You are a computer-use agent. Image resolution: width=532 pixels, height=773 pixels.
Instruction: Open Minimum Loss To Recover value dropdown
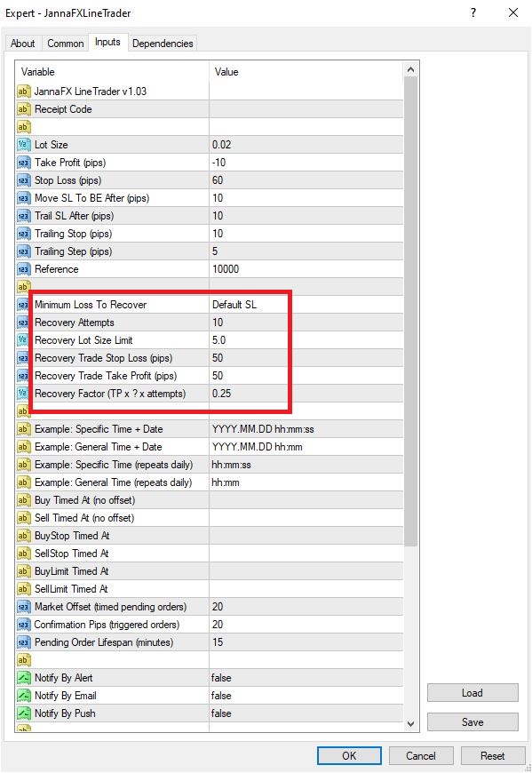click(306, 305)
